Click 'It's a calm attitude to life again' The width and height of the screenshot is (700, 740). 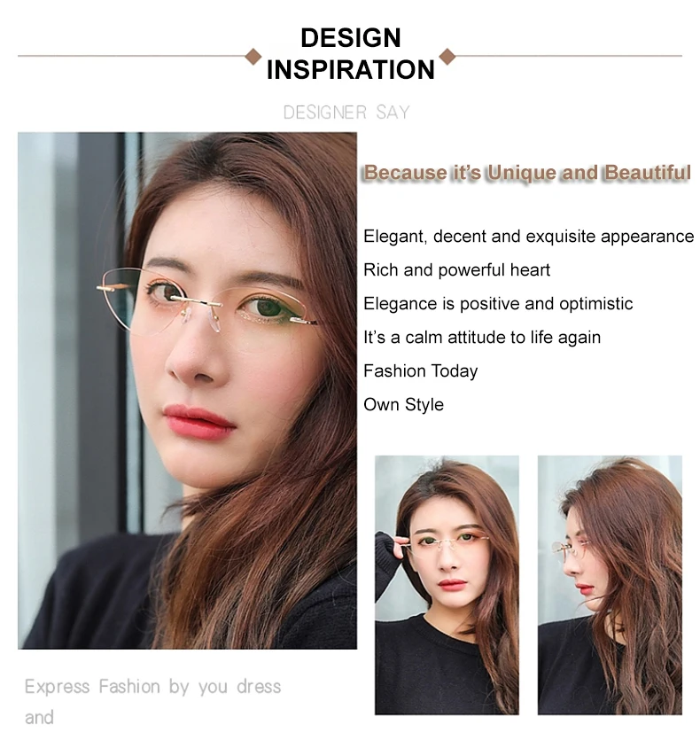pos(482,338)
